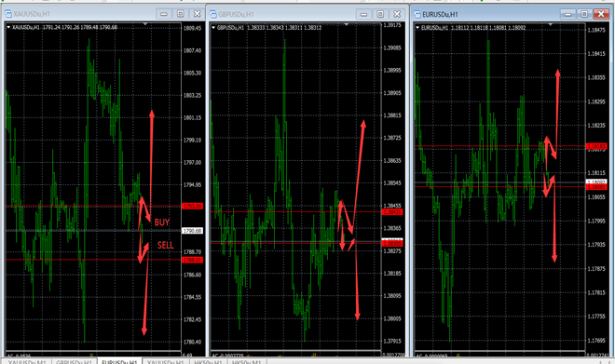Close the EURUSDu,H1 chart with red X
This screenshot has width=615, height=364.
click(601, 14)
